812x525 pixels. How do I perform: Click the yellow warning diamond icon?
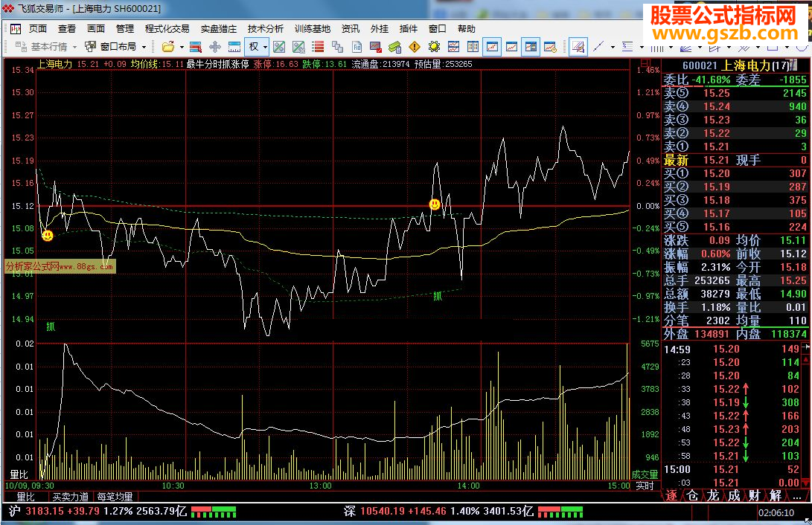point(415,47)
